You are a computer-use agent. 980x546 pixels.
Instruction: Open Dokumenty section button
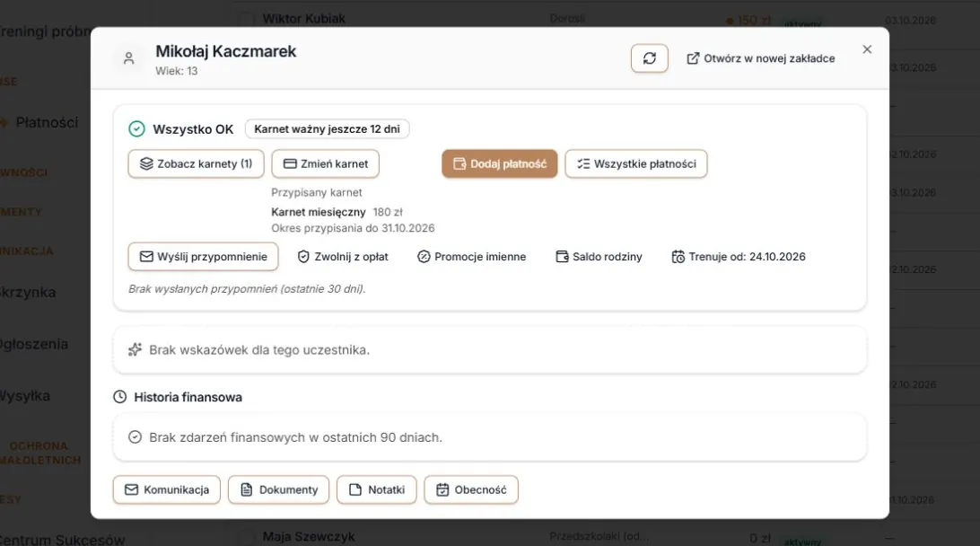279,489
